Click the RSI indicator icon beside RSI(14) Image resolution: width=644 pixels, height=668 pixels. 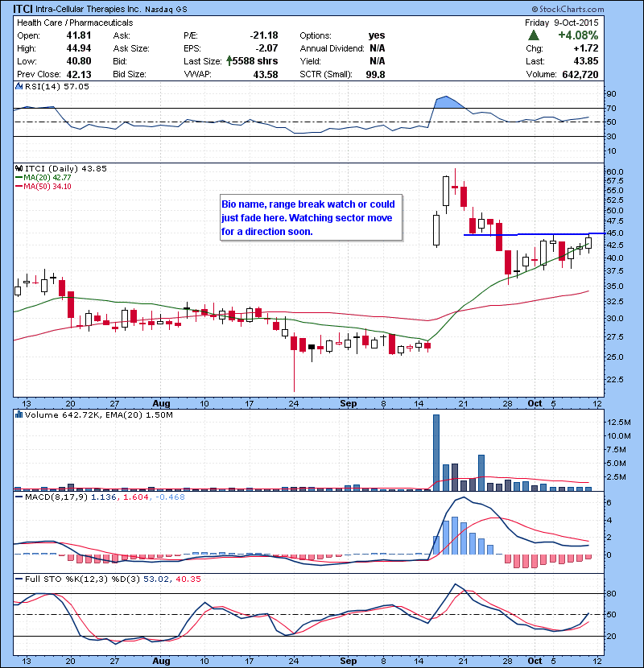click(x=19, y=86)
